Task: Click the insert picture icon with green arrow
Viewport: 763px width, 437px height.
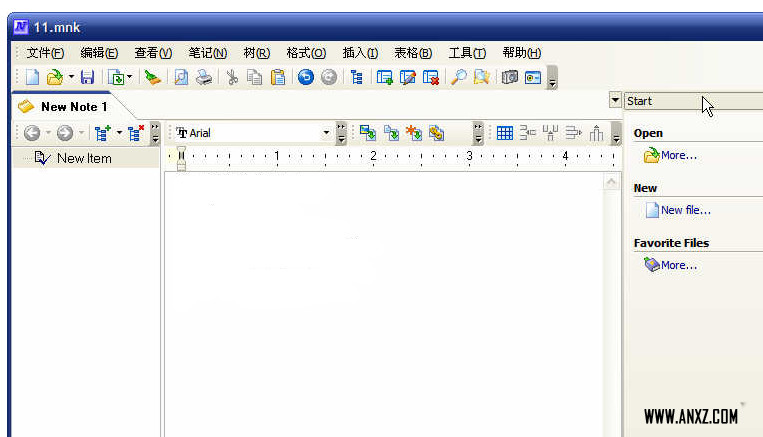Action: [367, 133]
